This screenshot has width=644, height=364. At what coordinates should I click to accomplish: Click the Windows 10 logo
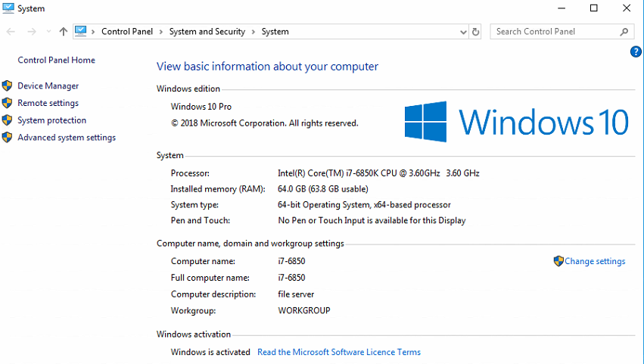tap(516, 122)
